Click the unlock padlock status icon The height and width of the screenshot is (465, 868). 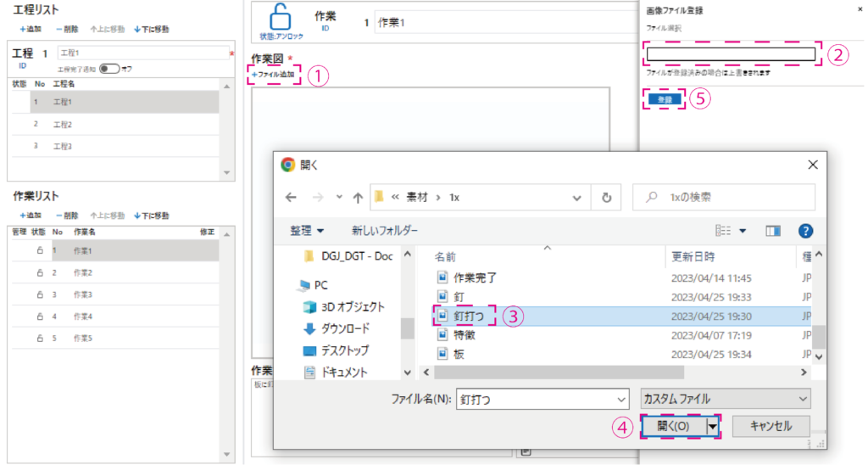[280, 18]
